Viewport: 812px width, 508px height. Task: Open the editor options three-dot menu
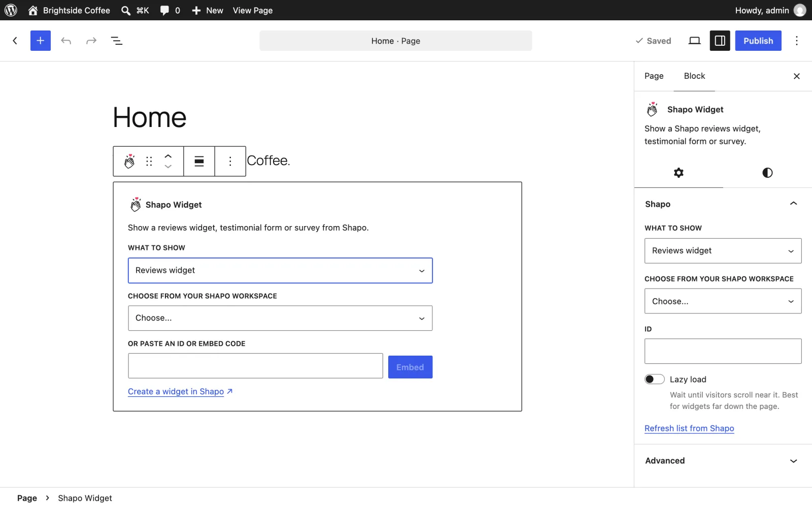coord(797,41)
